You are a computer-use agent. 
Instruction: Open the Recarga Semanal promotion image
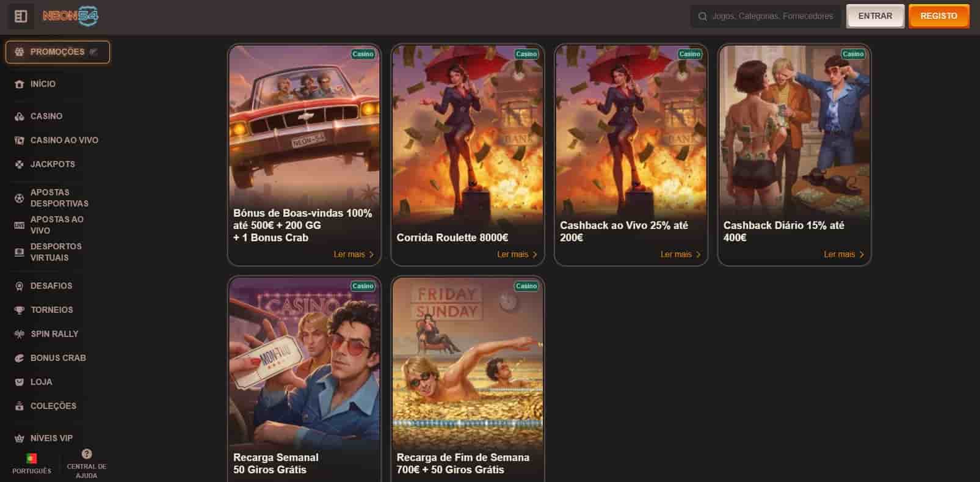[304, 363]
